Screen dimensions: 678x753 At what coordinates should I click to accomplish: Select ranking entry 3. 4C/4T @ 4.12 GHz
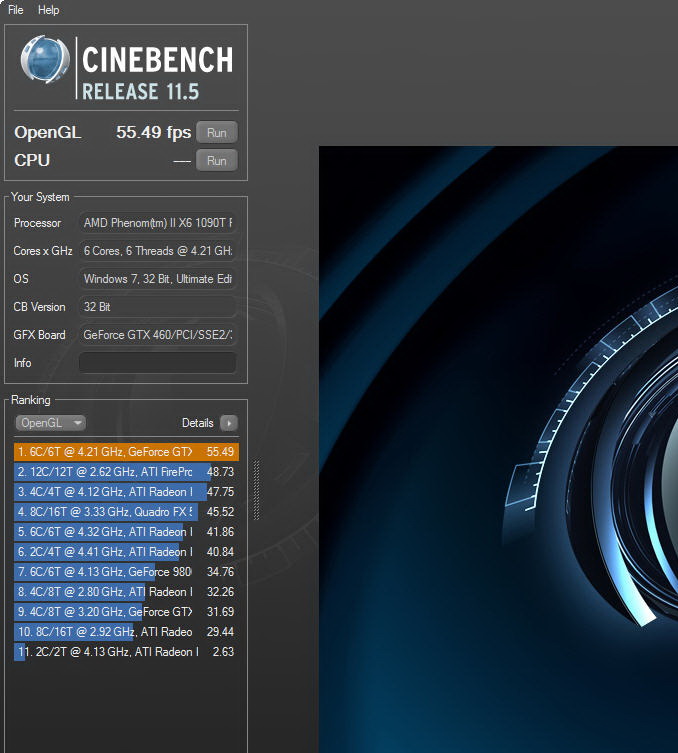[126, 492]
